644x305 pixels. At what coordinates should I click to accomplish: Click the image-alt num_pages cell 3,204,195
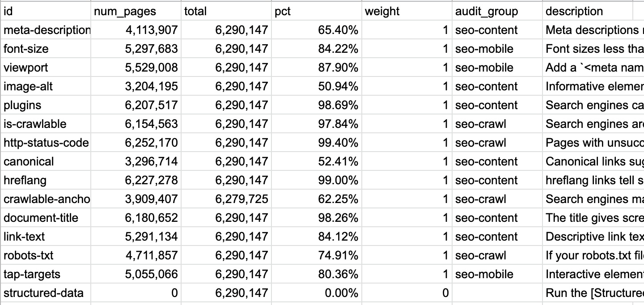coord(136,86)
